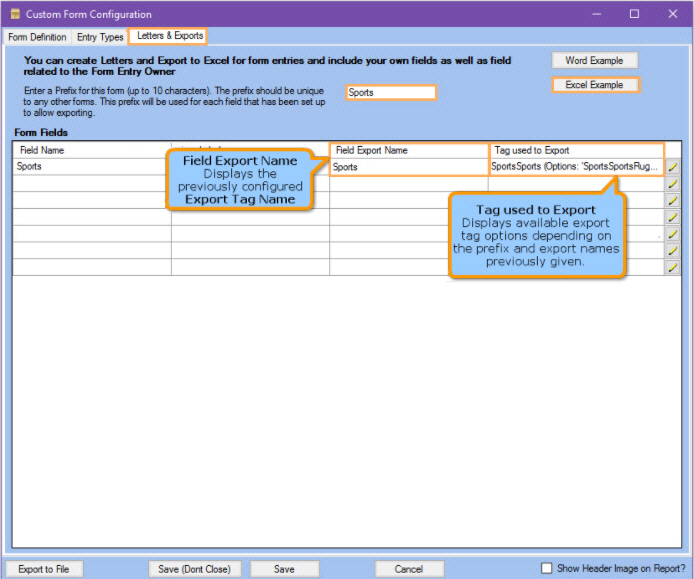Click the Tag used to Export column header
This screenshot has width=694, height=579.
click(x=575, y=150)
